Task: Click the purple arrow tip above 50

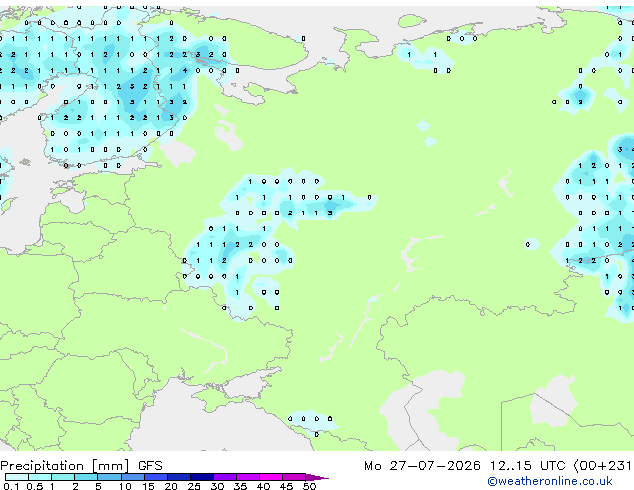Action: coord(317,477)
